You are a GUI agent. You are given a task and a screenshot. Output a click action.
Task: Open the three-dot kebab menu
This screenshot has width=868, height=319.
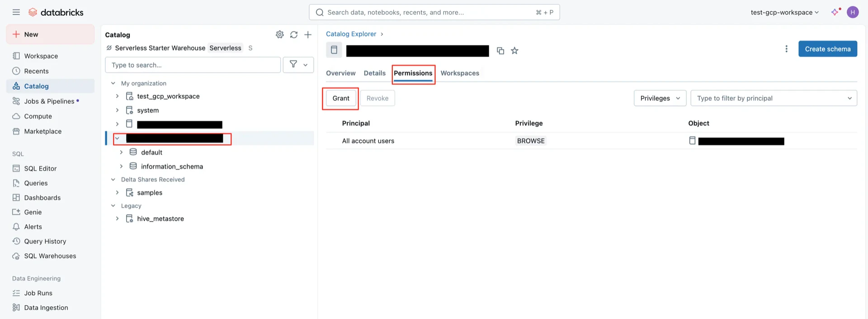tap(786, 49)
